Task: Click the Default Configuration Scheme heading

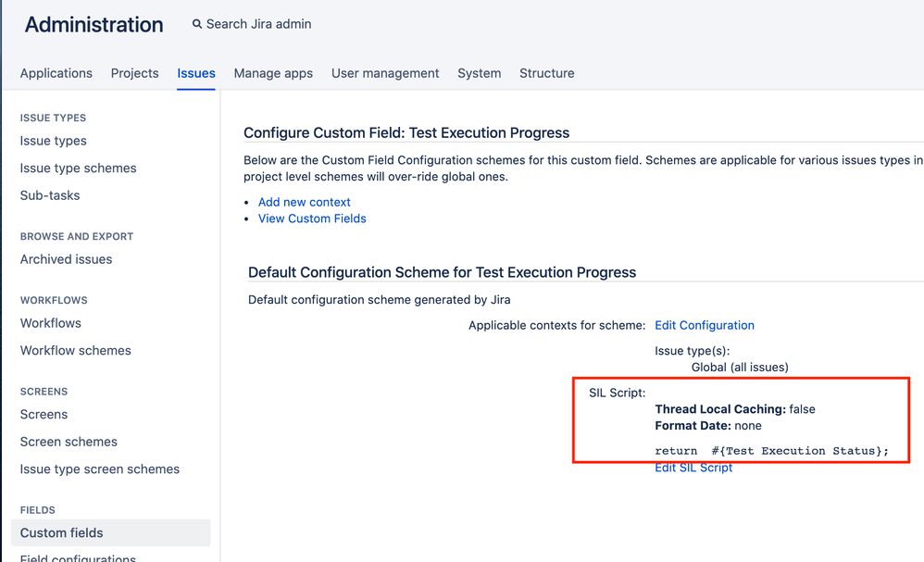Action: (x=442, y=272)
